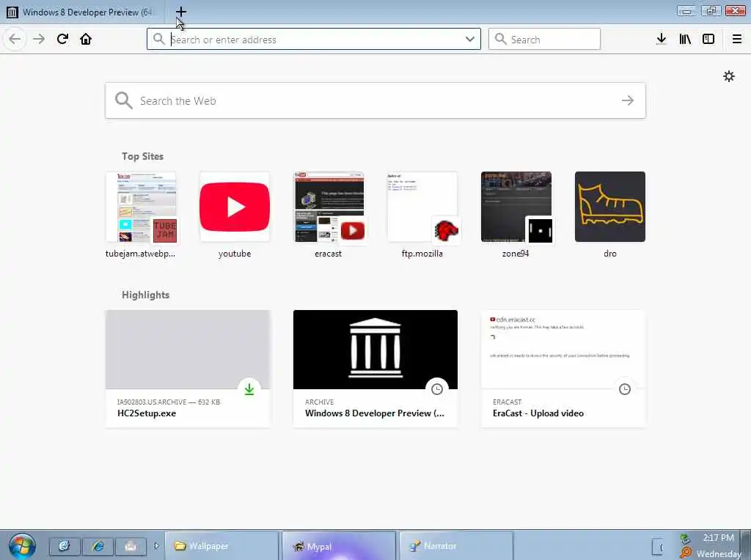Expand the address bar history dropdown
This screenshot has width=751, height=560.
tap(470, 40)
